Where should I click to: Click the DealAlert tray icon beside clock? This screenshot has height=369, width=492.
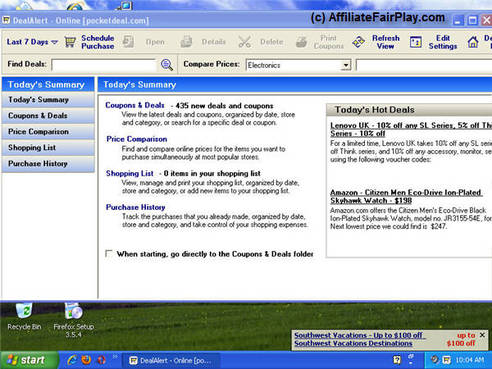click(447, 360)
